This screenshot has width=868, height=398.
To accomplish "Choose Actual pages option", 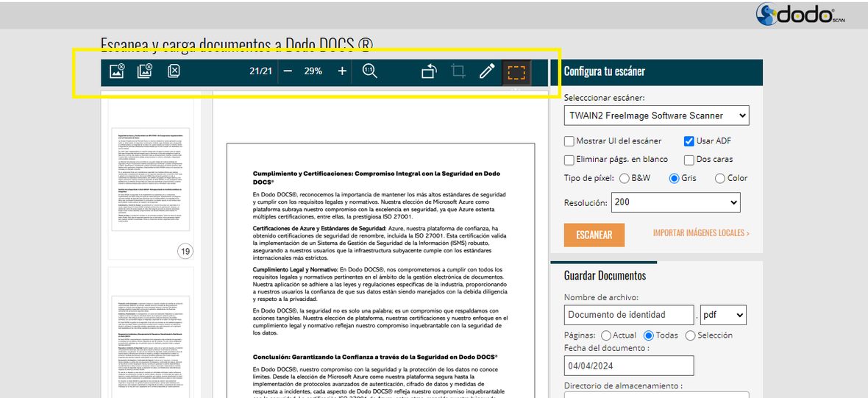I will point(606,335).
